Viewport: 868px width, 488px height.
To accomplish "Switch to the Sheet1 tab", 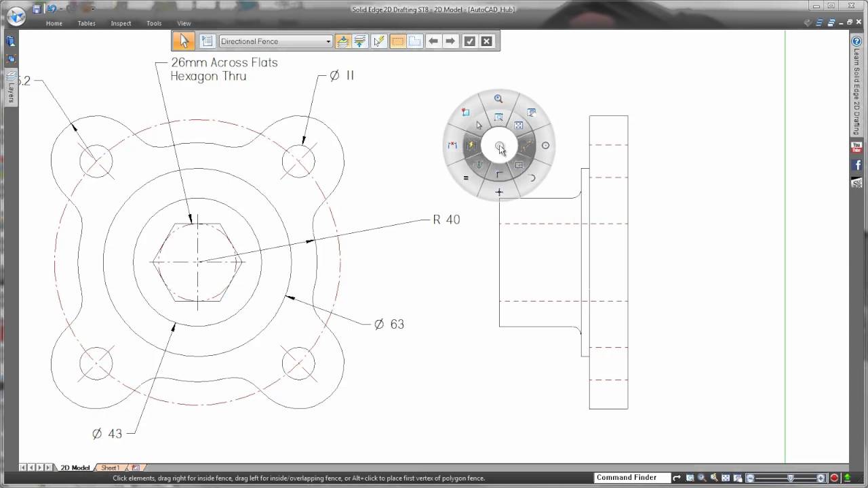I will point(110,468).
